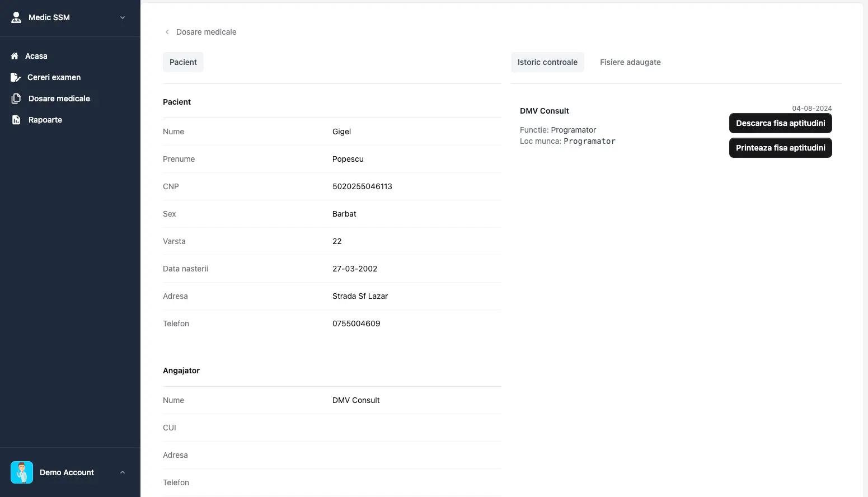Click the history date 04-08-2024
868x497 pixels.
point(811,109)
